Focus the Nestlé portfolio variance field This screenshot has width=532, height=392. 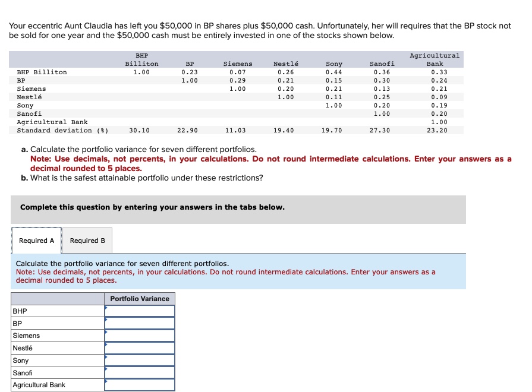pyautogui.click(x=140, y=348)
